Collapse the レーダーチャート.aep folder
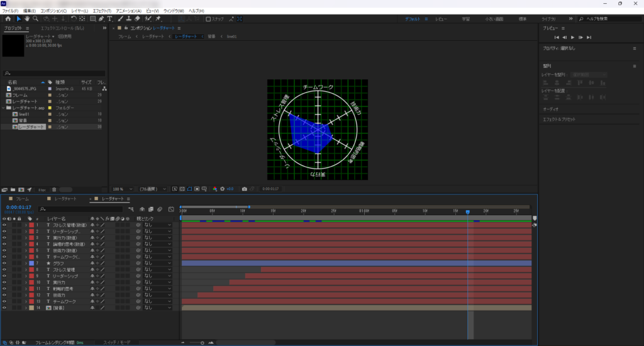This screenshot has height=346, width=644. coord(4,108)
